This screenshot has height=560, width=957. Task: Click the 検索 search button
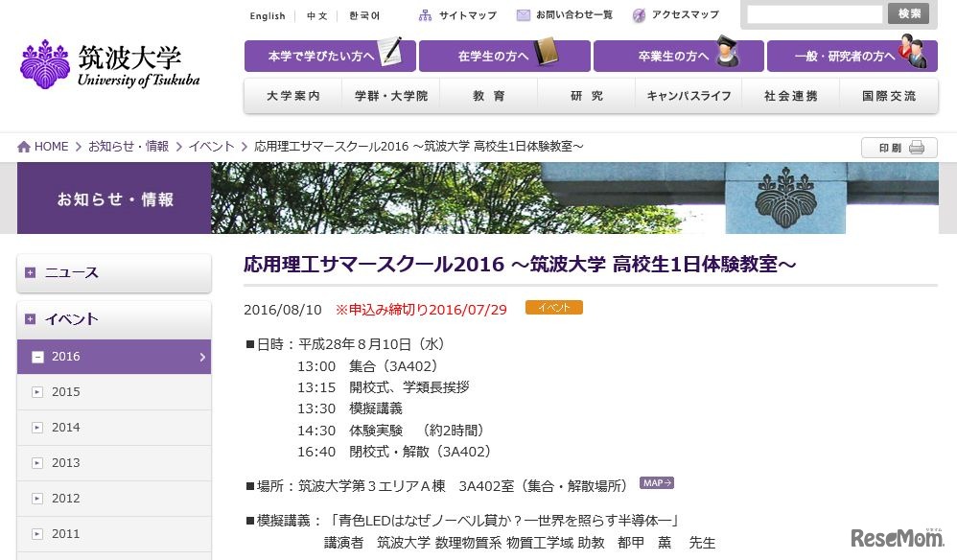(909, 13)
